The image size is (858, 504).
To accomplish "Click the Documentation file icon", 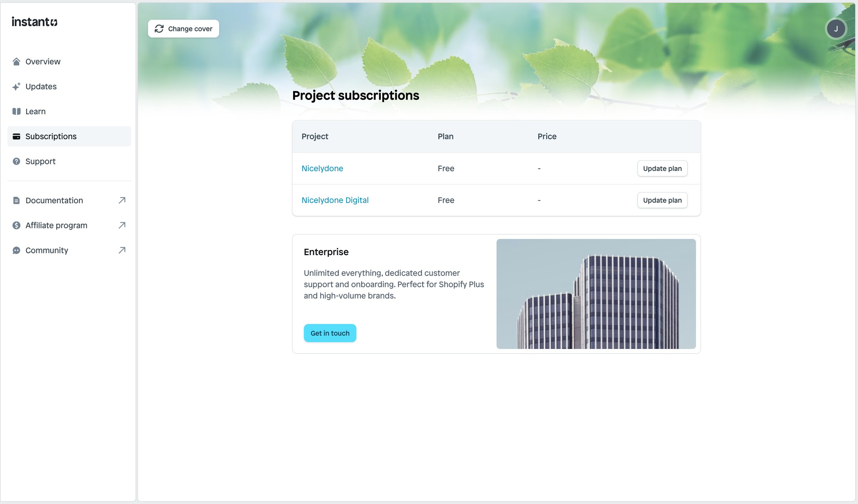I will [x=16, y=200].
